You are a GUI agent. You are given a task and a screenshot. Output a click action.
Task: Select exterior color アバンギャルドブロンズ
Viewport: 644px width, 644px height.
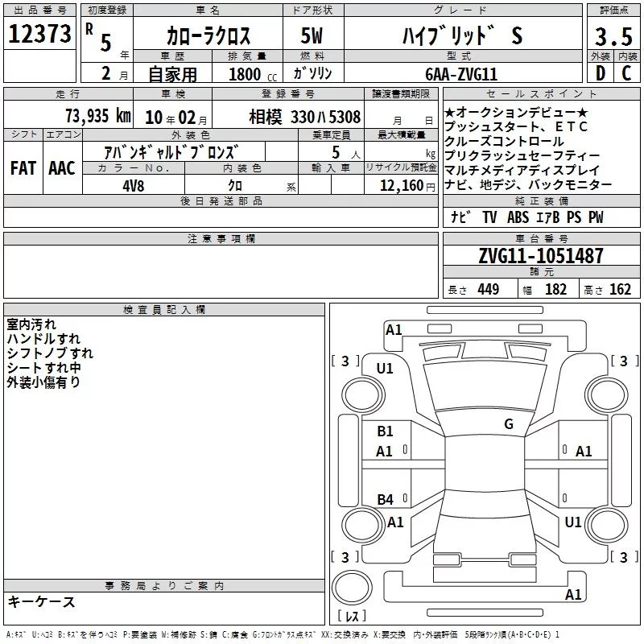171,152
